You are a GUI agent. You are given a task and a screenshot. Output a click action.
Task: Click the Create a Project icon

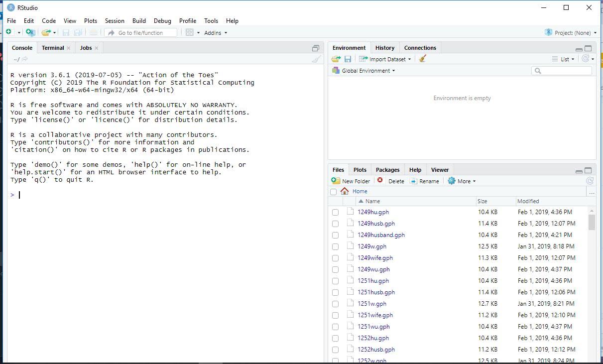pos(31,32)
